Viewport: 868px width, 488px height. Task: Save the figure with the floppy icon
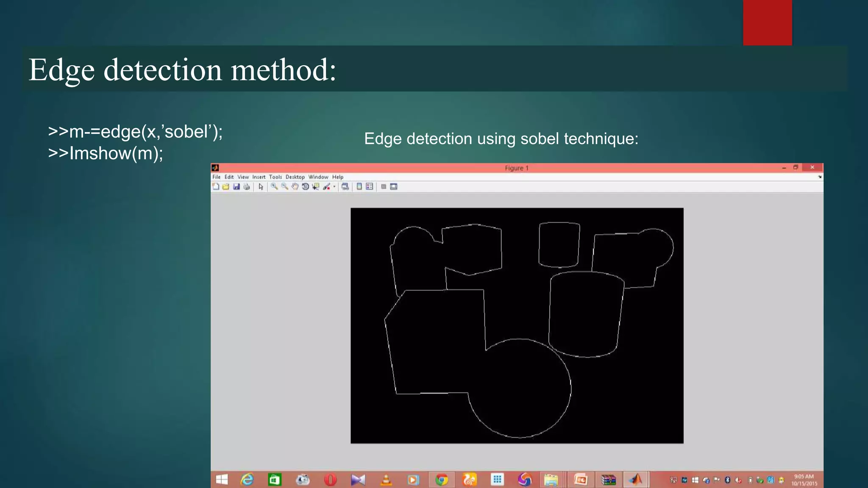236,186
